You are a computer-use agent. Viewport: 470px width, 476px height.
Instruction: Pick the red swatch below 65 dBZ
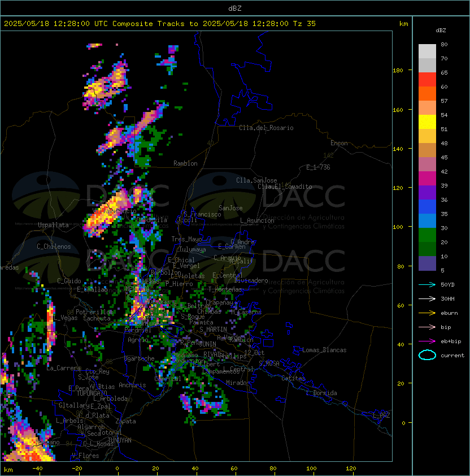[x=427, y=80]
